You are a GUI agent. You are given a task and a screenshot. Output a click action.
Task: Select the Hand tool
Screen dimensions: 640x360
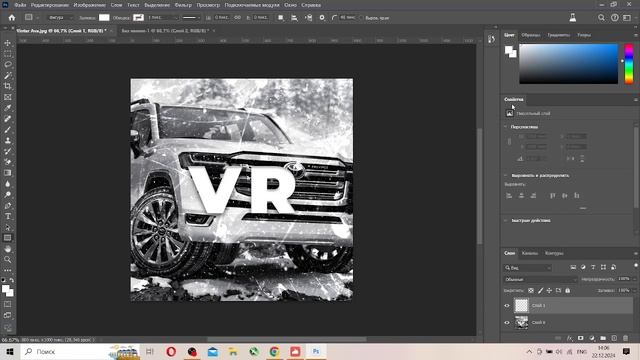click(x=7, y=249)
